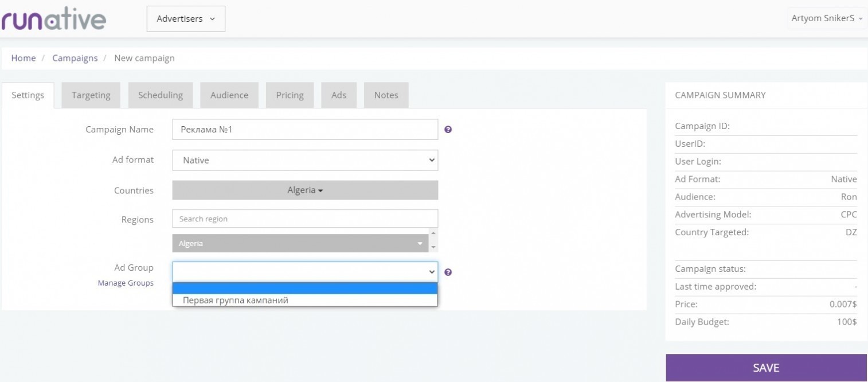This screenshot has width=868, height=382.
Task: Click the purple SAVE button
Action: click(766, 368)
